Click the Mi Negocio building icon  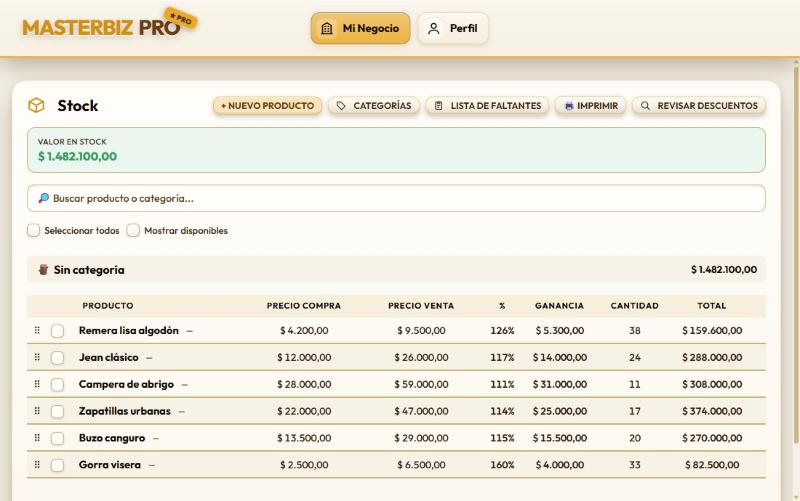click(x=327, y=29)
